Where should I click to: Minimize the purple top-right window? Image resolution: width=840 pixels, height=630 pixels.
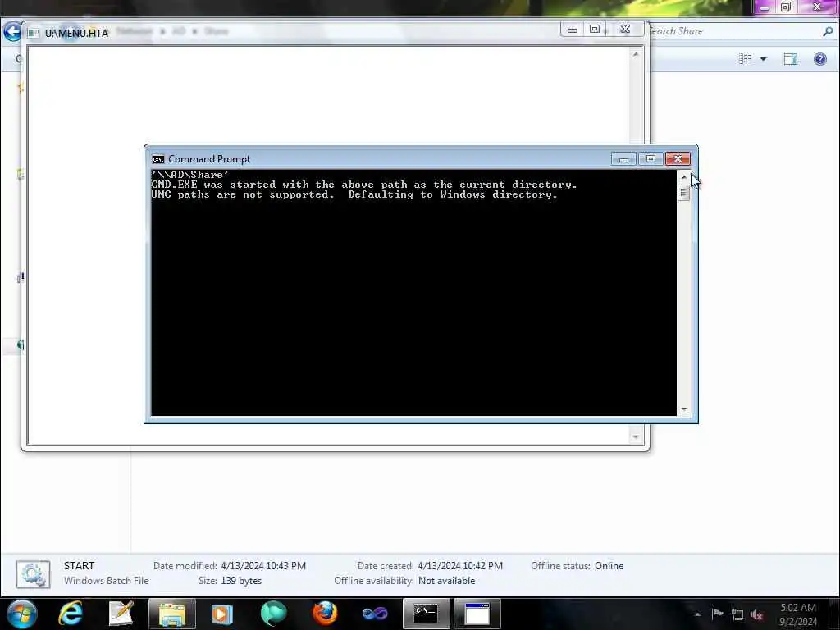point(765,7)
